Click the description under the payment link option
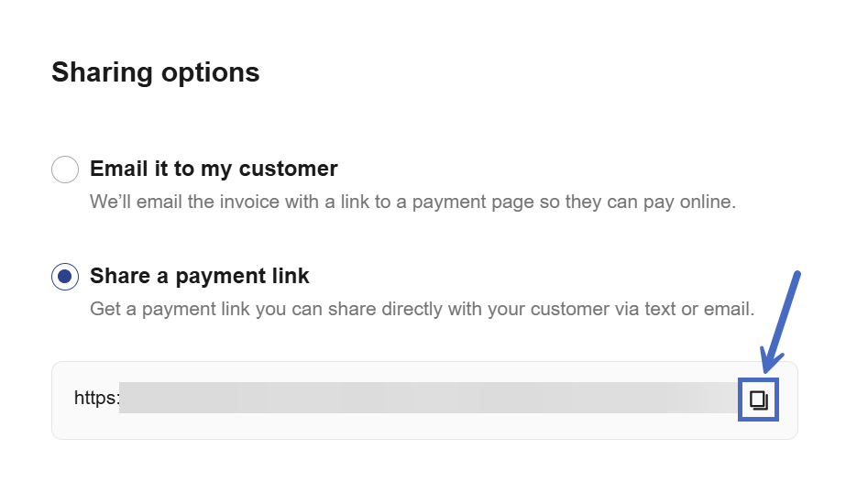Viewport: 857px width, 504px height. coord(422,309)
